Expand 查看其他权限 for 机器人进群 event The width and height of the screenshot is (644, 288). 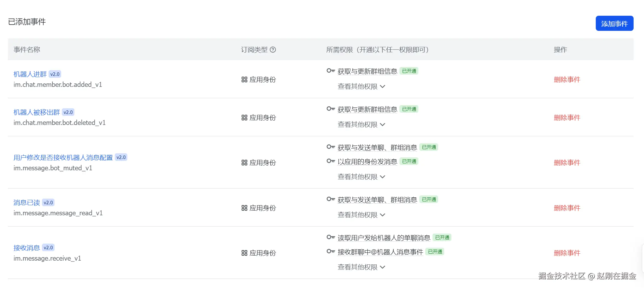[x=361, y=87]
